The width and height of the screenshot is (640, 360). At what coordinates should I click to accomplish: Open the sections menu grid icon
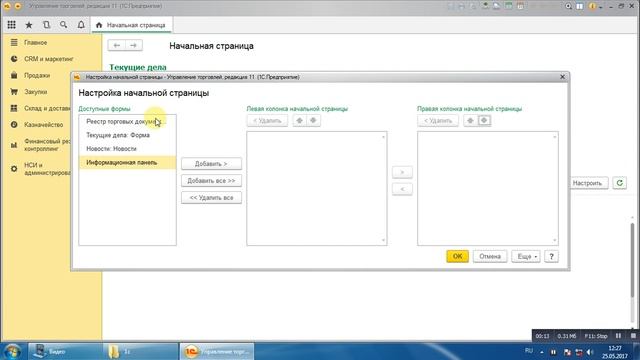click(11, 25)
